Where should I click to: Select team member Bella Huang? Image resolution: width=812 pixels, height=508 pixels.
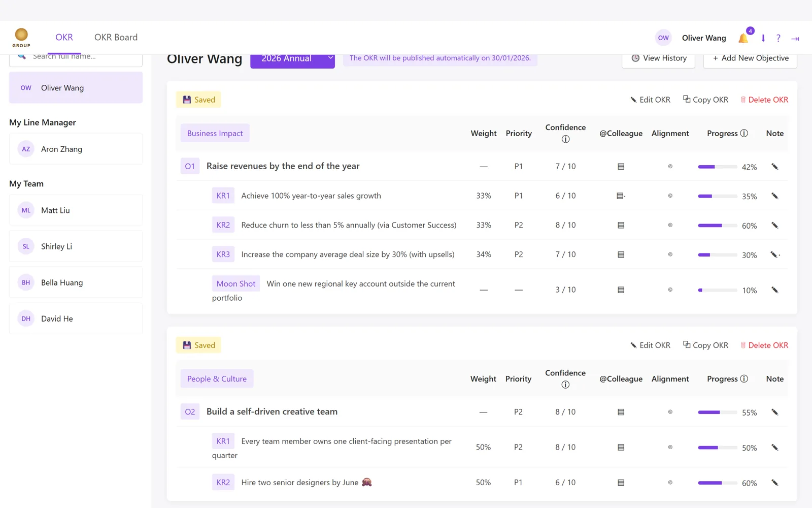point(76,282)
